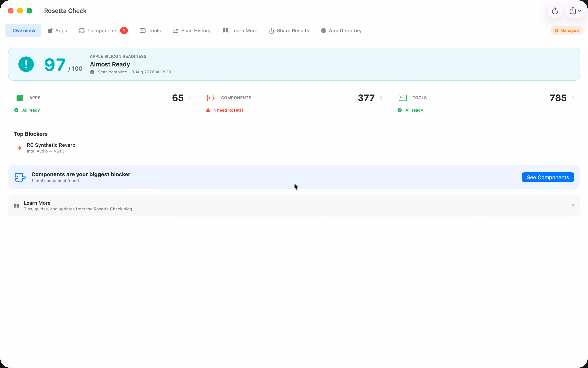Viewport: 588px width, 368px height.
Task: Click the Top Blockers heading
Action: 31,134
